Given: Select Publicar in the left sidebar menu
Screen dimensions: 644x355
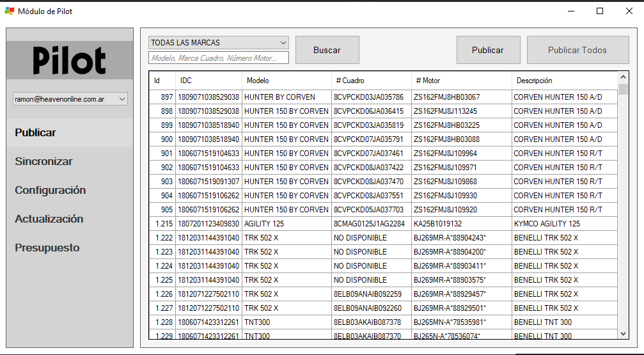Looking at the screenshot, I should pos(36,132).
